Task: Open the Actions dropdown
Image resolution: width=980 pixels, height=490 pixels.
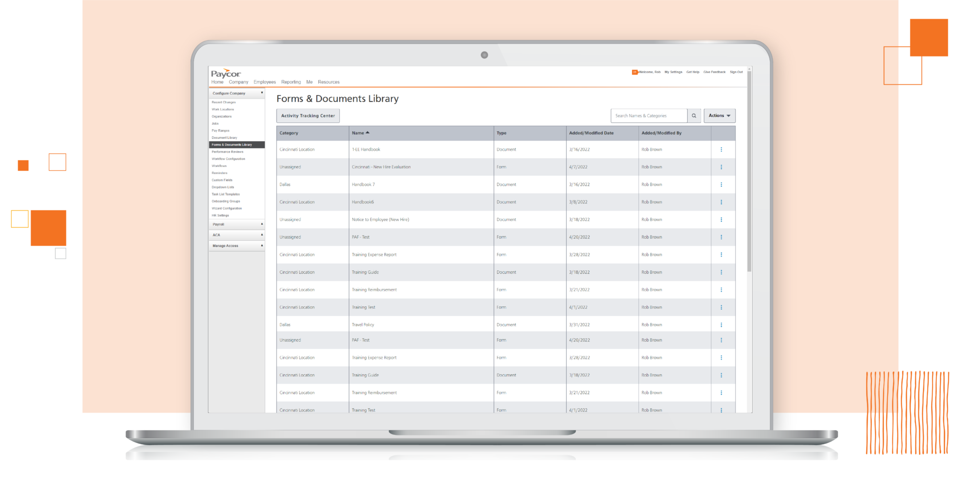Action: (719, 115)
